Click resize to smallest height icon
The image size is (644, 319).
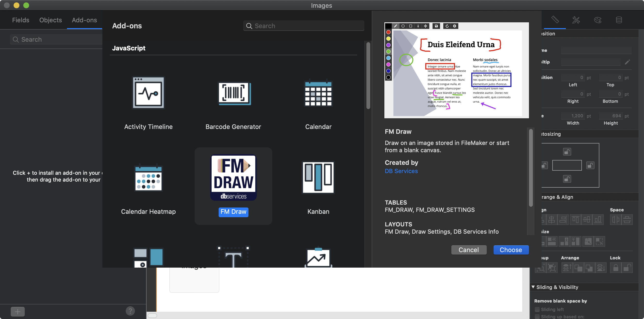click(x=564, y=242)
